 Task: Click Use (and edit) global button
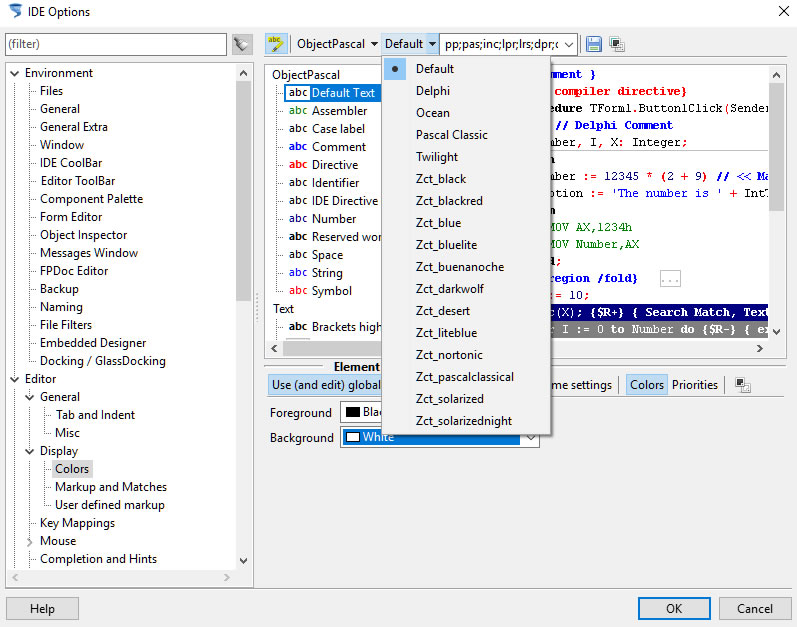325,385
